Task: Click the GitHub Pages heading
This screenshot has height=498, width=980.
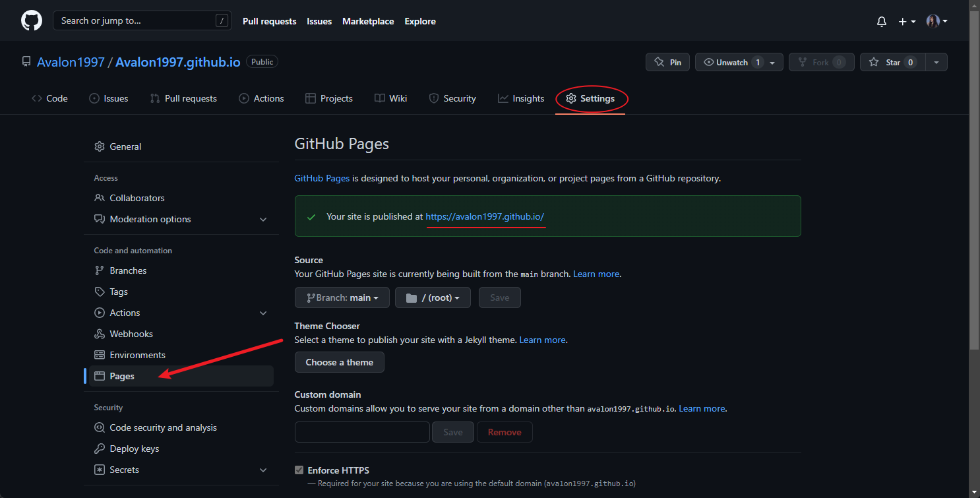Action: coord(342,143)
